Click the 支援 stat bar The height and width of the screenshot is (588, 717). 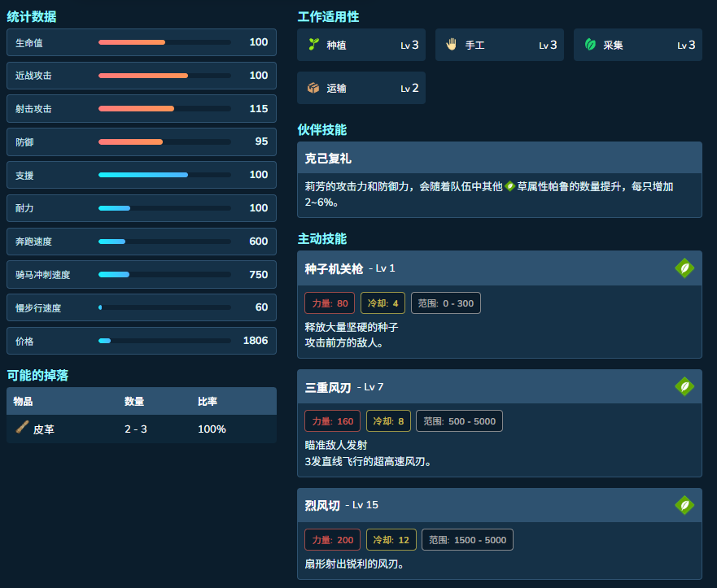(x=164, y=175)
